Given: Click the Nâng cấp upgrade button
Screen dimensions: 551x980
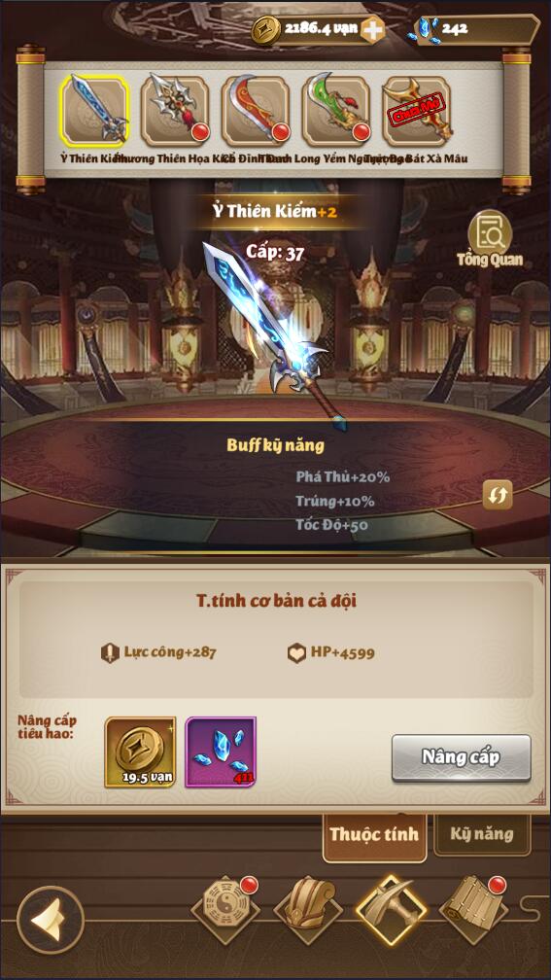Looking at the screenshot, I should point(461,757).
